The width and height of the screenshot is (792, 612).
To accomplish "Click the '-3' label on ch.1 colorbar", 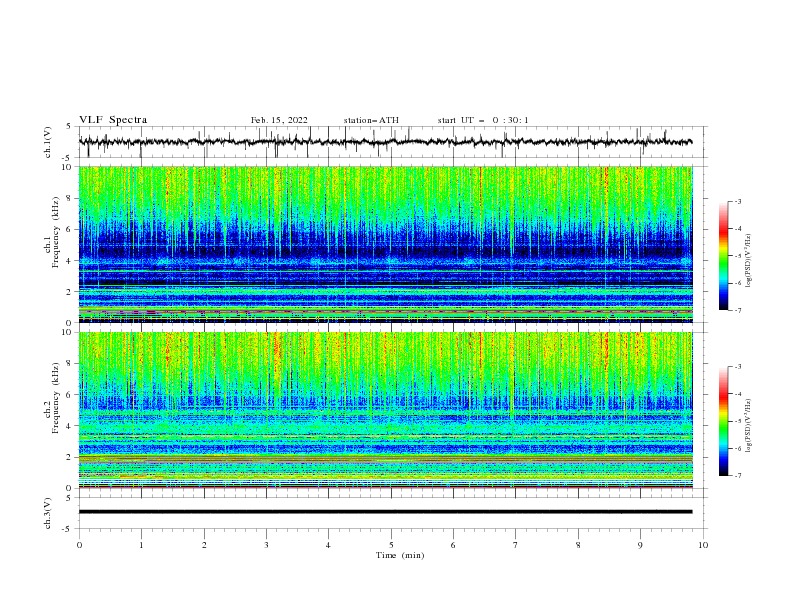I will coord(737,201).
